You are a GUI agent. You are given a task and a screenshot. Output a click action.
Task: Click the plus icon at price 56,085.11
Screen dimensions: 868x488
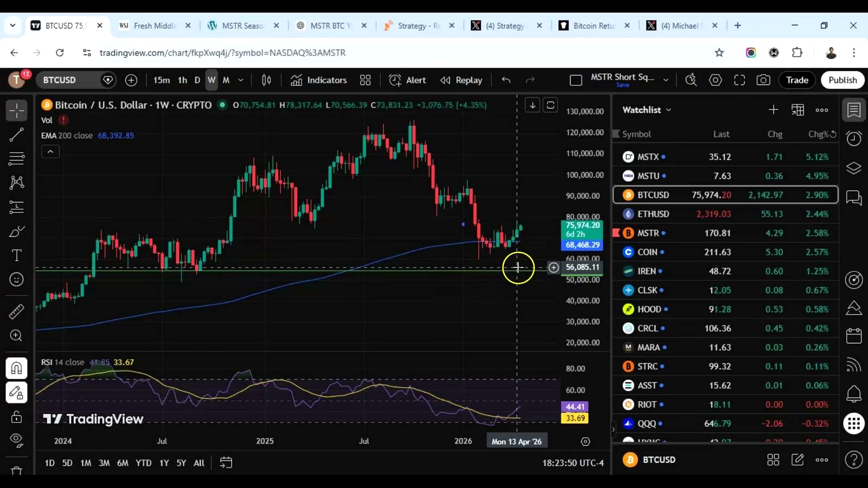pos(553,267)
